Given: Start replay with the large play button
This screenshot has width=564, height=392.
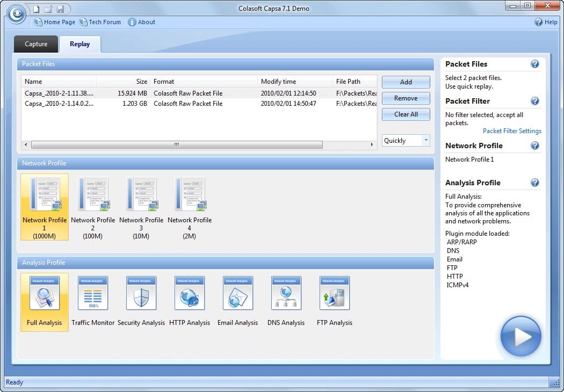Looking at the screenshot, I should coord(520,337).
